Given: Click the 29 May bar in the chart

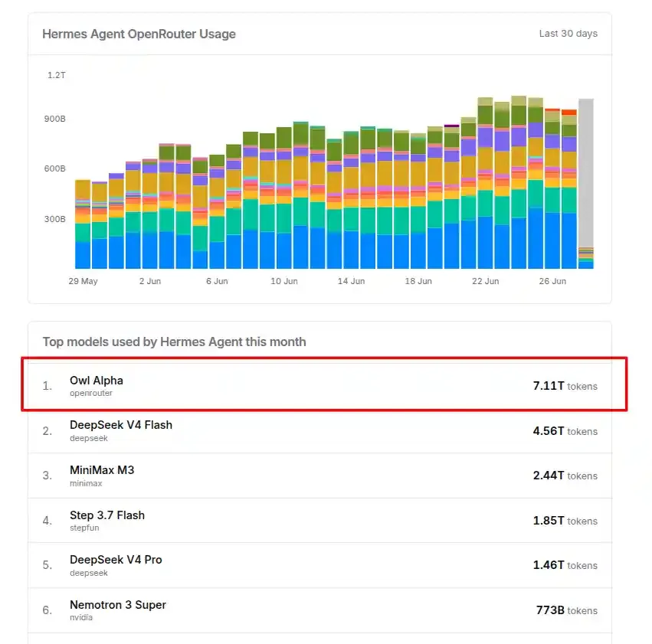Looking at the screenshot, I should tap(83, 224).
